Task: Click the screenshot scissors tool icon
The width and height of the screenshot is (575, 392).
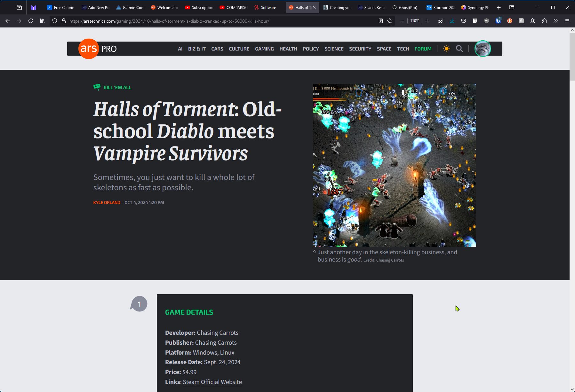Action: point(441,21)
